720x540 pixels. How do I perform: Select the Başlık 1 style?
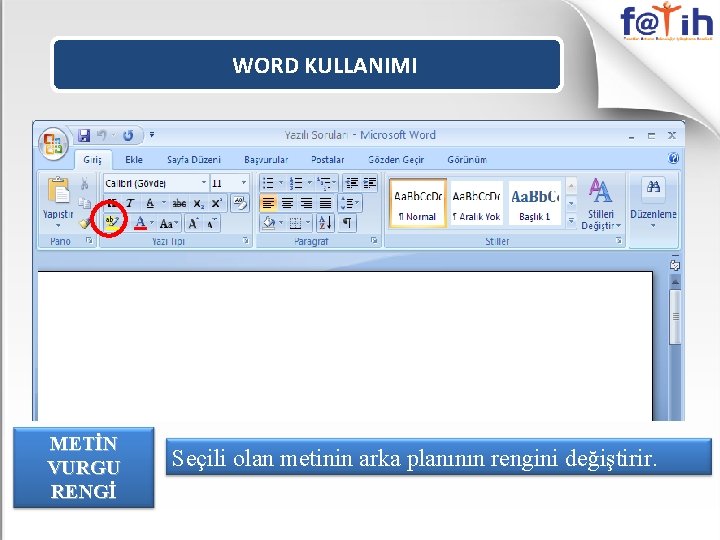pos(535,203)
